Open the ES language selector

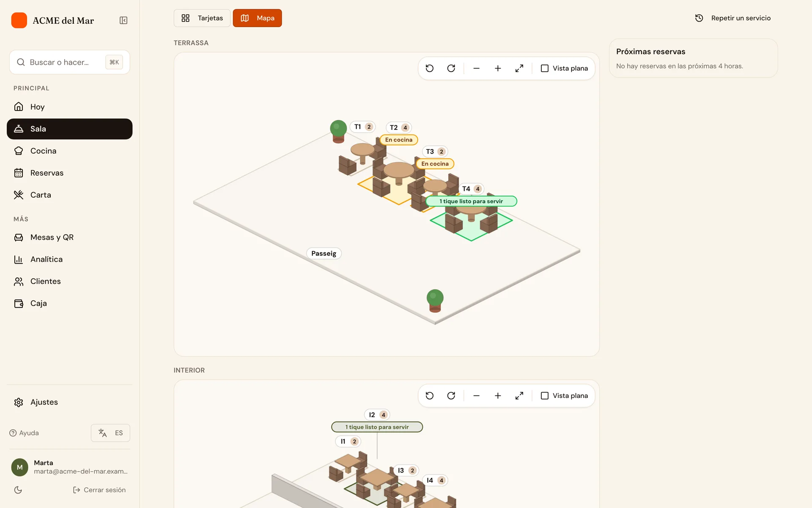point(110,433)
